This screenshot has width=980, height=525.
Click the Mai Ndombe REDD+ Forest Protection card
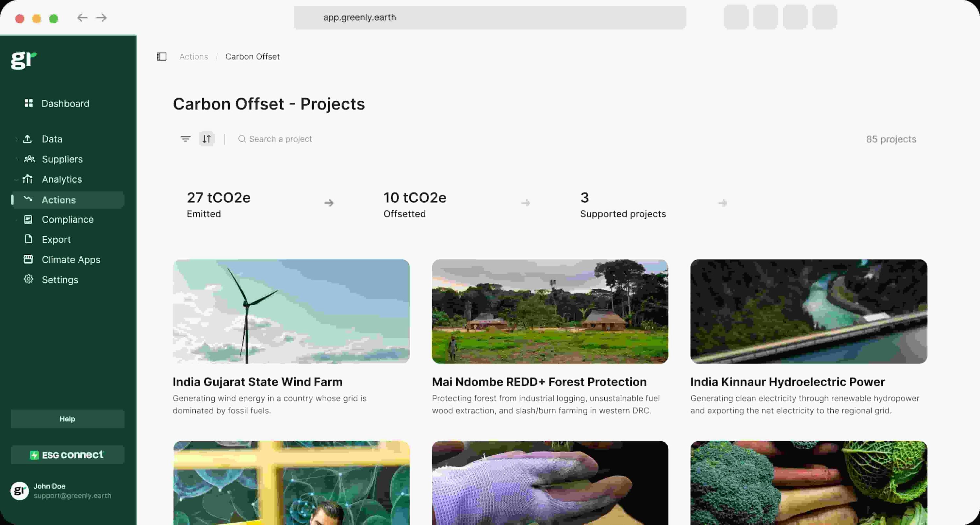[x=550, y=337]
